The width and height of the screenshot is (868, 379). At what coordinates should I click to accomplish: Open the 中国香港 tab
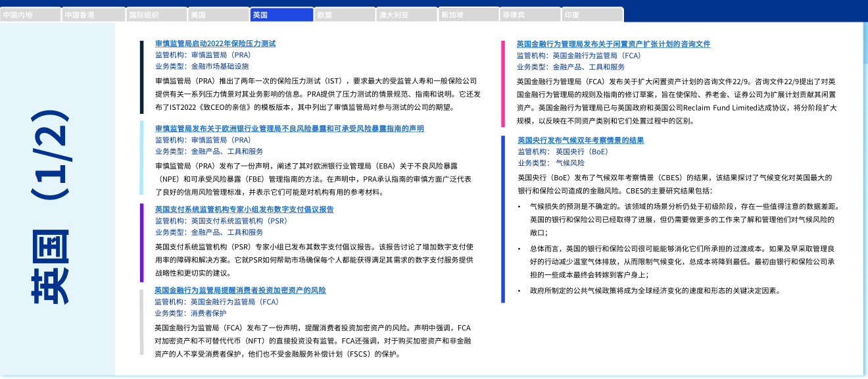93,14
